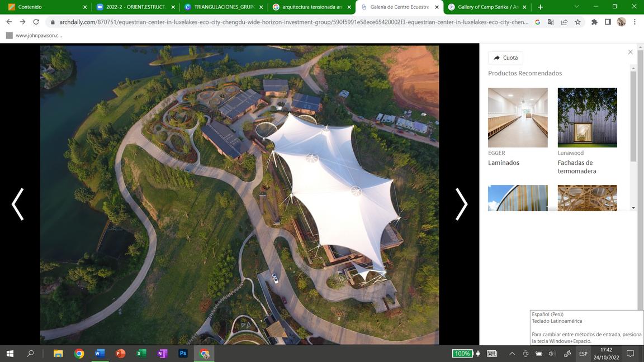Open PowerPoint from the taskbar
This screenshot has height=362, width=644.
pyautogui.click(x=121, y=354)
